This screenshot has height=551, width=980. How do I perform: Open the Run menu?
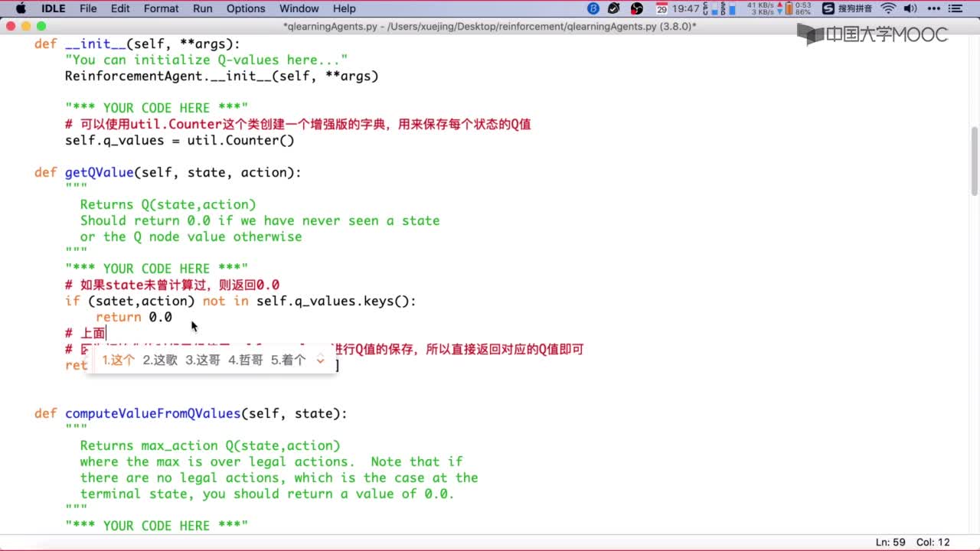203,8
